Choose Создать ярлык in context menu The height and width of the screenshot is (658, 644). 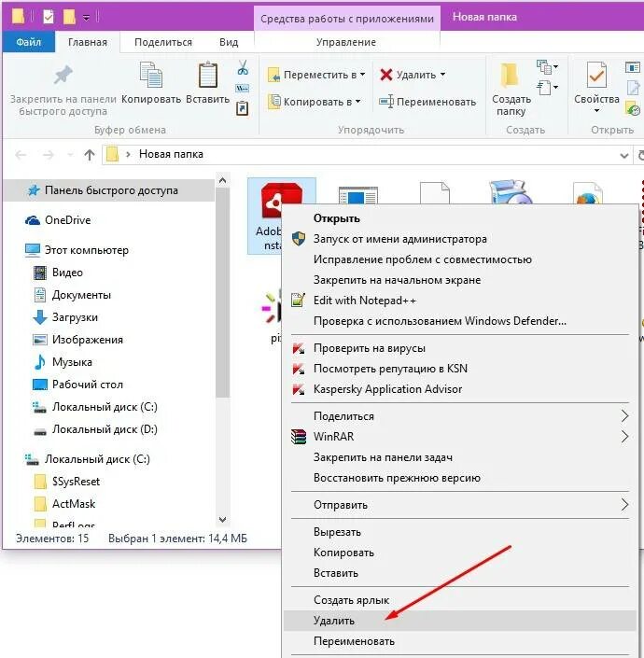tap(460, 600)
